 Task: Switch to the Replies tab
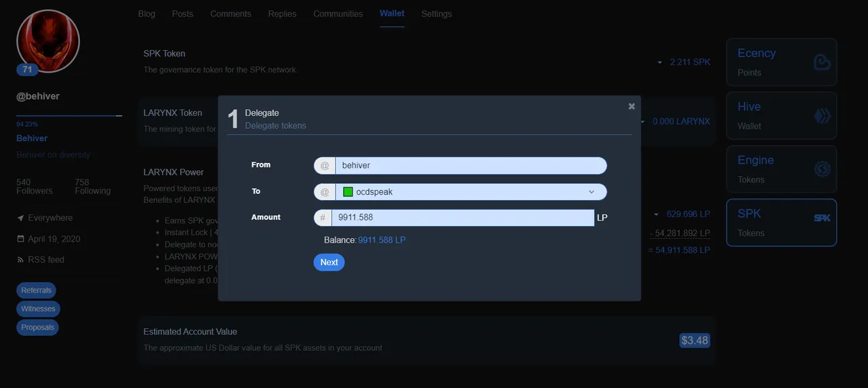pyautogui.click(x=282, y=14)
